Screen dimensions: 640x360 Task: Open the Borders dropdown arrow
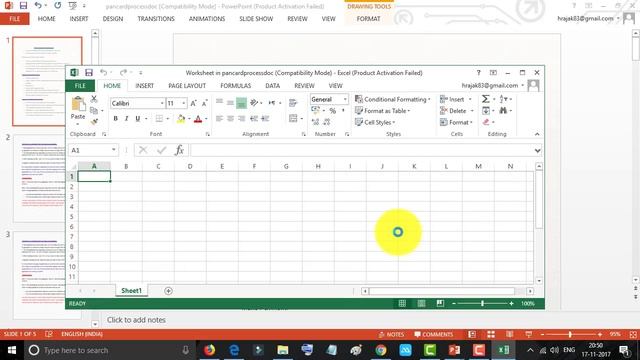click(167, 119)
